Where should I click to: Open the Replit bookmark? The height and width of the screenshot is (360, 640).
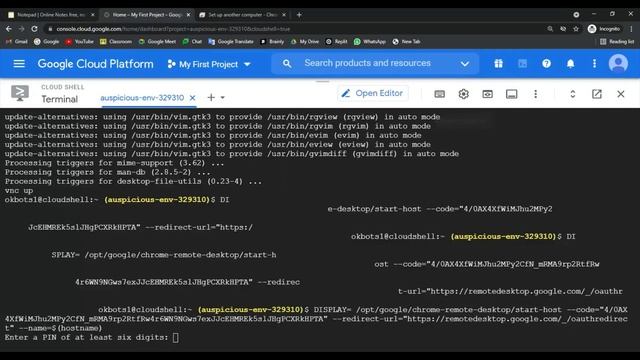point(336,42)
